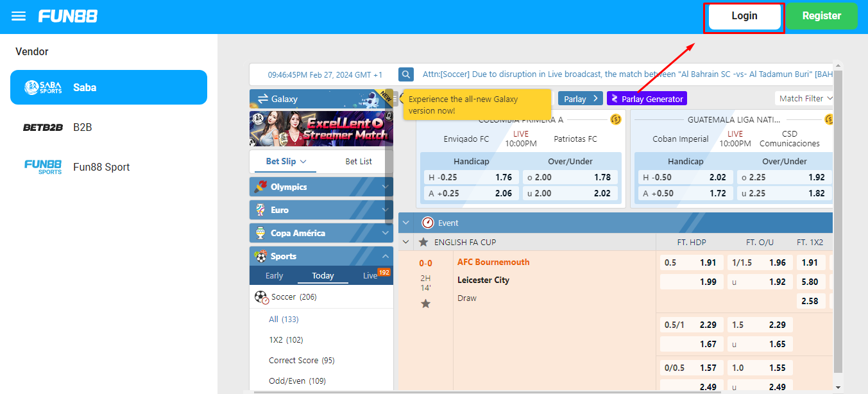868x394 pixels.
Task: Select Envigado handicap H -0.25 odds 1.76
Action: point(470,177)
